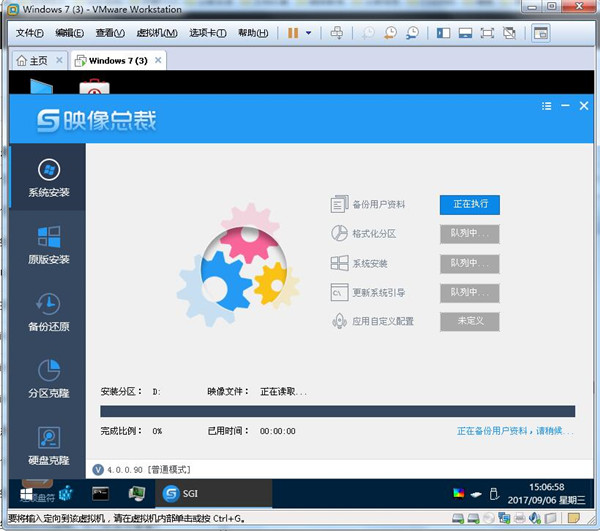Open 硬盘克隆 disk clone section
Image resolution: width=600 pixels, height=531 pixels.
[48, 446]
